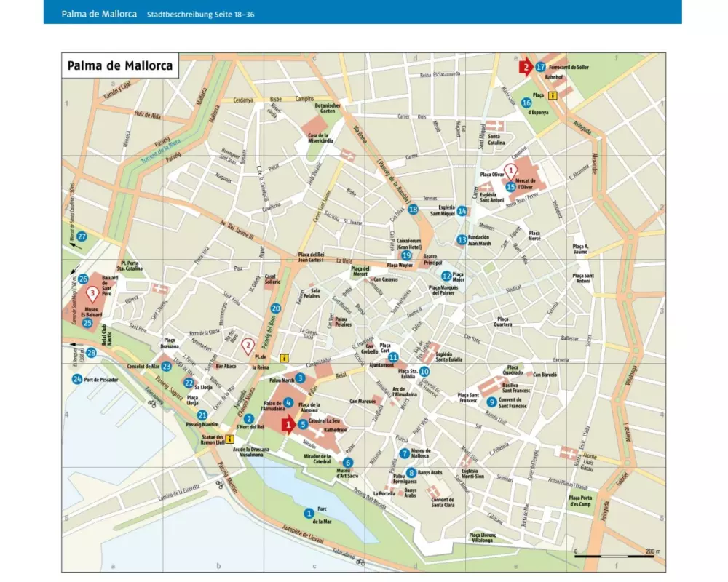Image resolution: width=728 pixels, height=582 pixels.
Task: Click white pin 2 near Passeig del Born
Action: [x=249, y=346]
